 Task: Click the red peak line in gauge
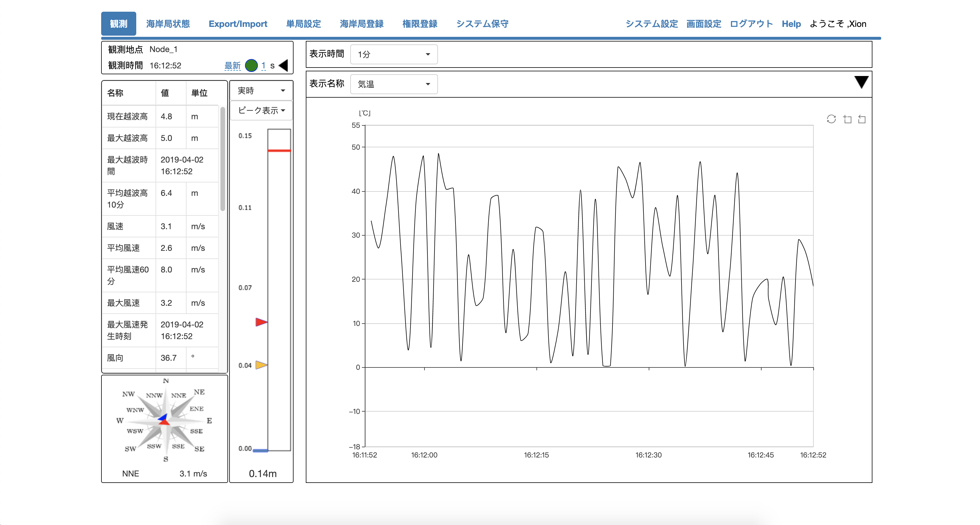[x=279, y=151]
